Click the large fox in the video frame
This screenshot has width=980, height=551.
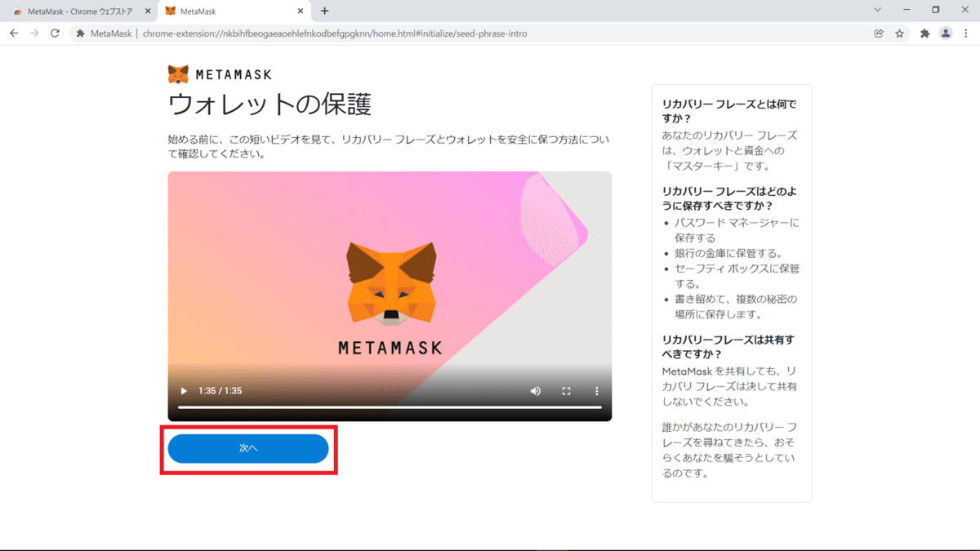tap(390, 283)
